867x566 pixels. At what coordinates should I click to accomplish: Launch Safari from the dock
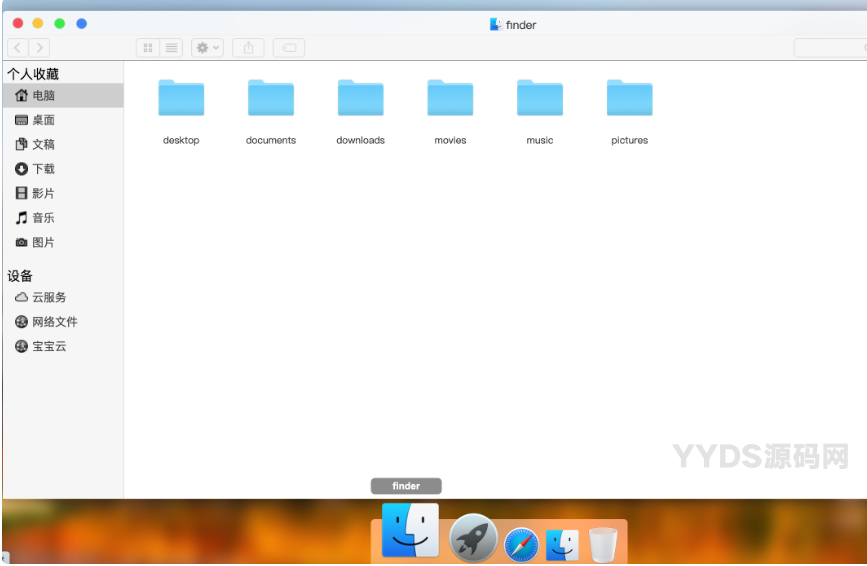point(521,545)
